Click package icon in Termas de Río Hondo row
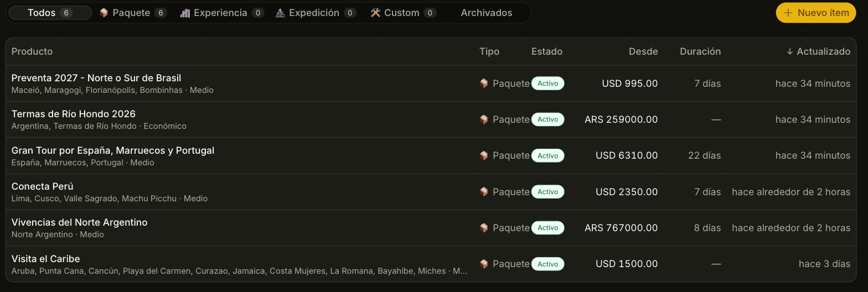The image size is (868, 292). coord(484,119)
